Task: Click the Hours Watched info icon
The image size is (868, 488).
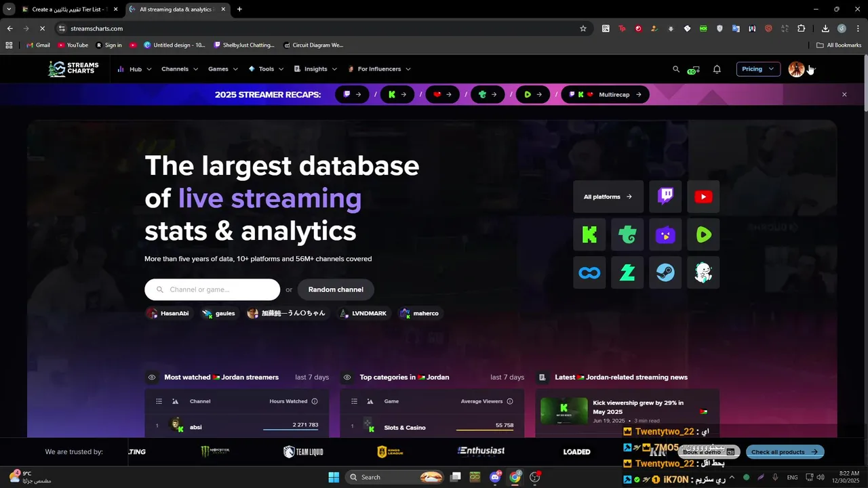Action: point(315,401)
